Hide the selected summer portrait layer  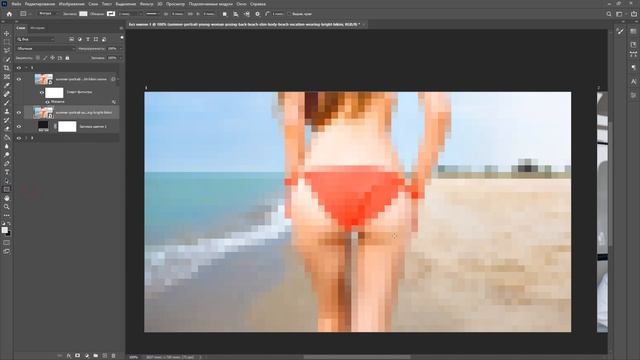pyautogui.click(x=19, y=113)
